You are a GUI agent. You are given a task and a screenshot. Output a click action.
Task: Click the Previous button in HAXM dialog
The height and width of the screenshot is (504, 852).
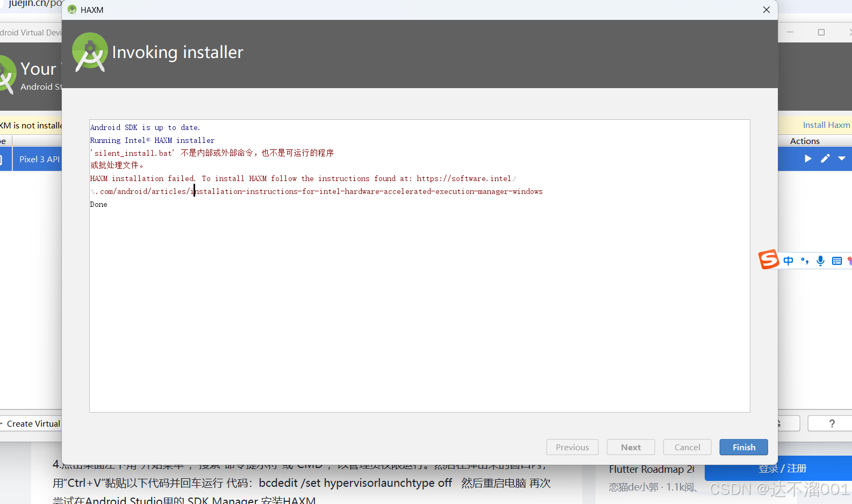click(x=572, y=447)
